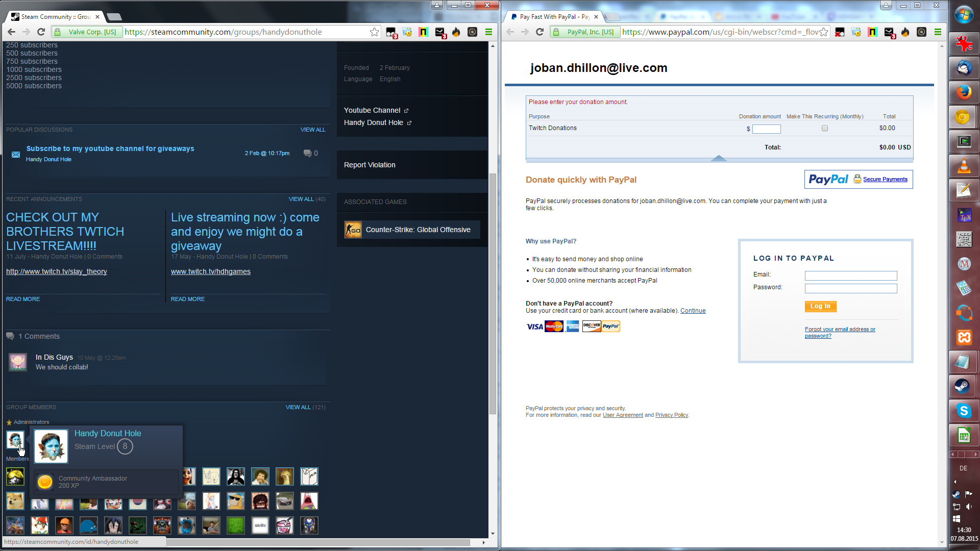Enable Make This Recurring monthly checkbox
Image resolution: width=980 pixels, height=551 pixels.
[x=825, y=129]
